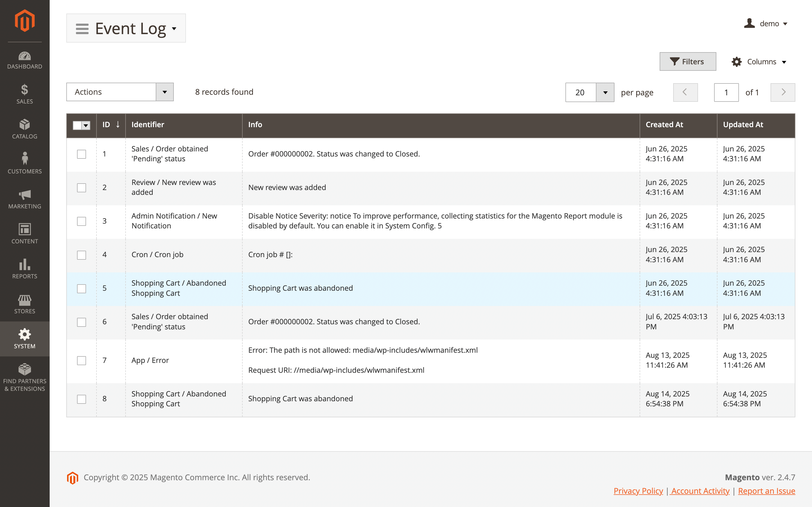Open the Dashboard from the sidebar

(x=25, y=60)
